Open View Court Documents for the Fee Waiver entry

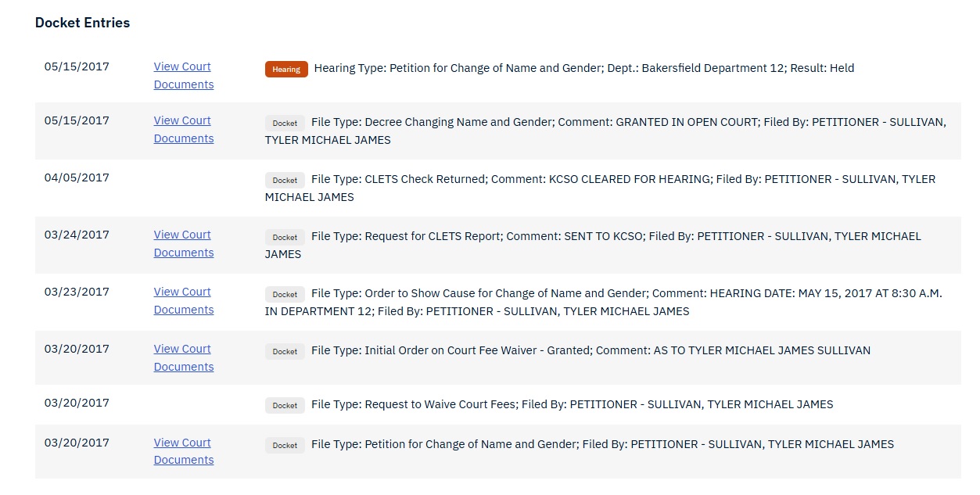[182, 357]
